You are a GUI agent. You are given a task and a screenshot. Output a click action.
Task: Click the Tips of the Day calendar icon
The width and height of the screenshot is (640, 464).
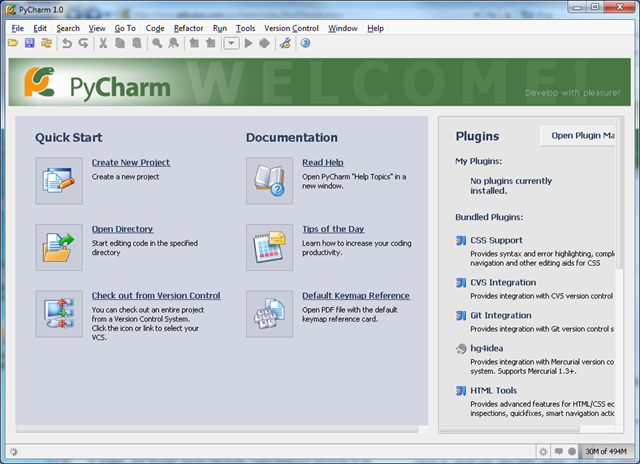[269, 247]
